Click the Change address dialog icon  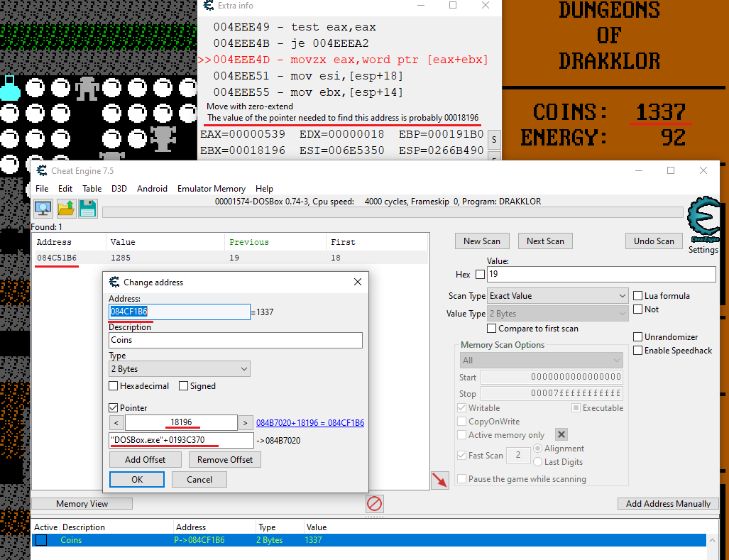[114, 282]
